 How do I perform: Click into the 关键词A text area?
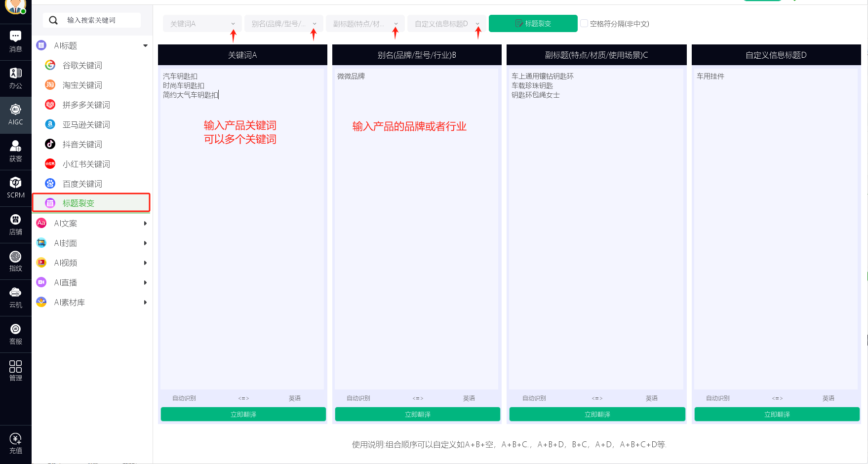tap(242, 229)
